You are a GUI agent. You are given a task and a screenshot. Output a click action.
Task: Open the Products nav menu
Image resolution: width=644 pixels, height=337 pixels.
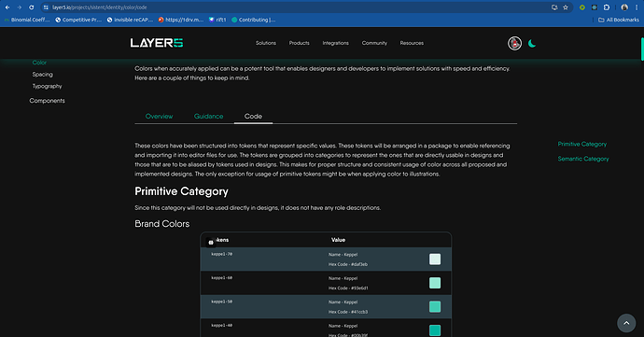pos(299,43)
